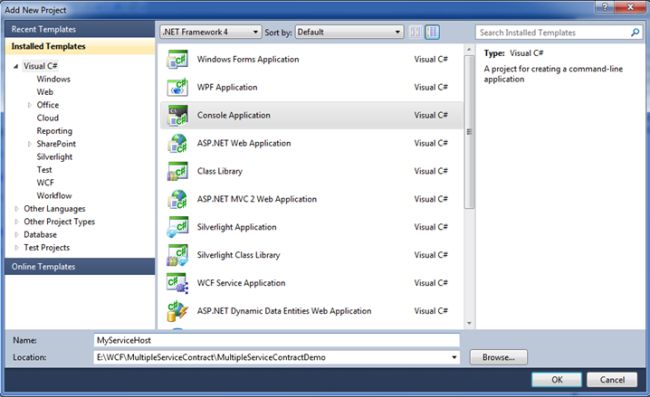The image size is (650, 397).
Task: Click the template list scroll-down arrow
Action: coord(469,323)
